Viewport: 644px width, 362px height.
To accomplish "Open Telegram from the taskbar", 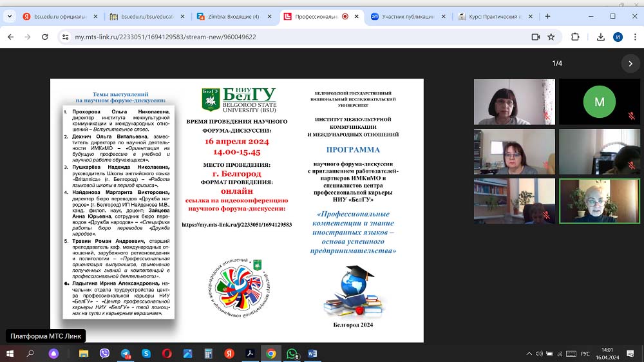I will click(x=126, y=354).
